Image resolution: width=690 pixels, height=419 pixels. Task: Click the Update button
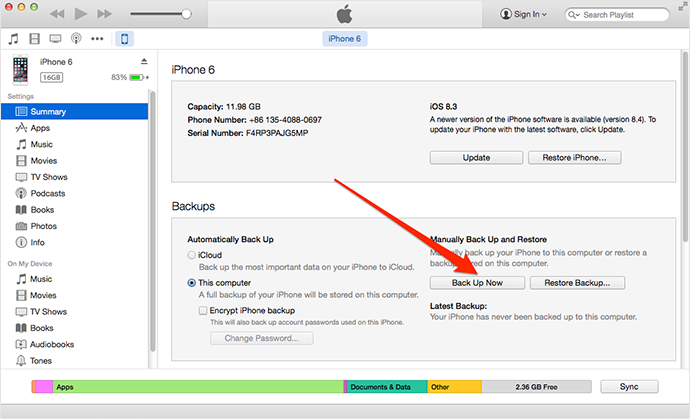[x=476, y=158]
